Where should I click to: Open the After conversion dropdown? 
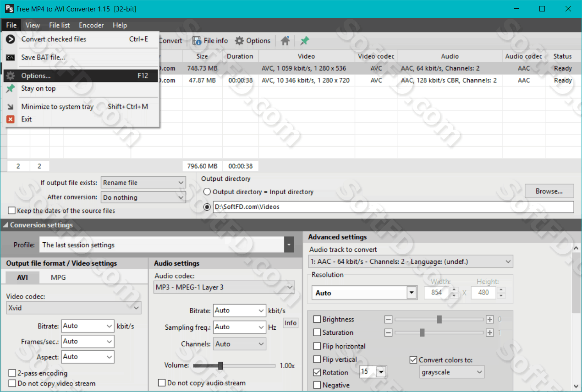pyautogui.click(x=143, y=197)
